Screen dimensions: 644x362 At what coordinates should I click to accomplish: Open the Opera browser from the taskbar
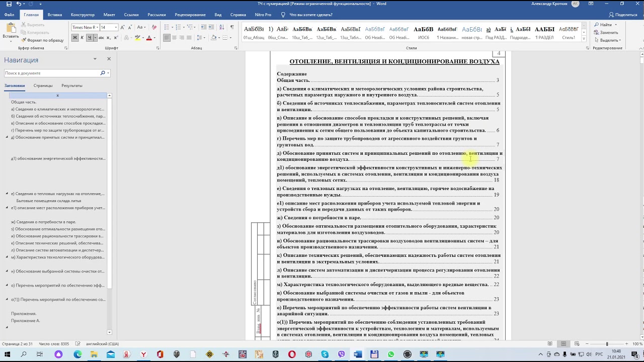click(x=292, y=354)
